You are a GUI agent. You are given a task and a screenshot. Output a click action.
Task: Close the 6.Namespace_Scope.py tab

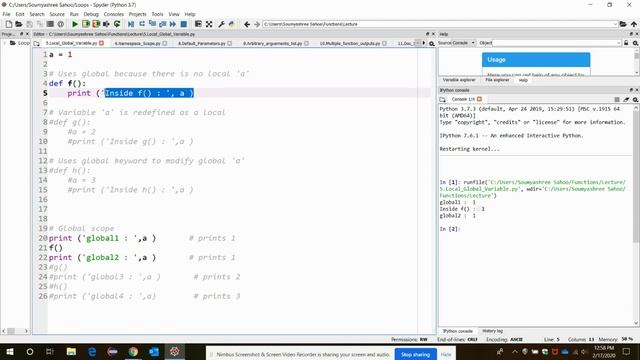coord(165,43)
